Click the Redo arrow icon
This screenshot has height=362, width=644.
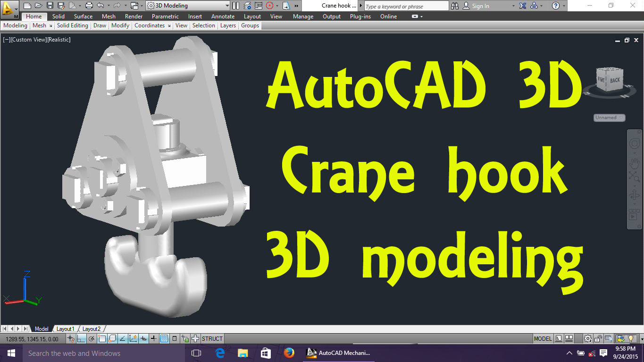point(118,6)
